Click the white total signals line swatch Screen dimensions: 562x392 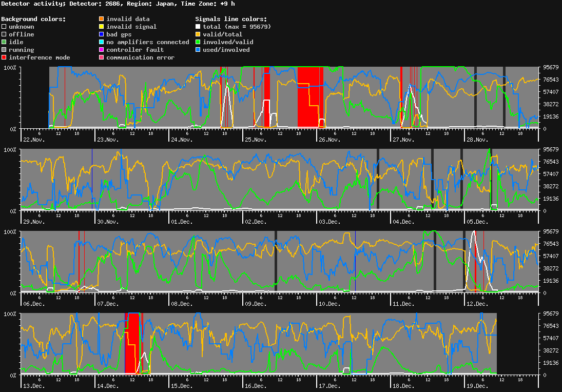point(198,27)
